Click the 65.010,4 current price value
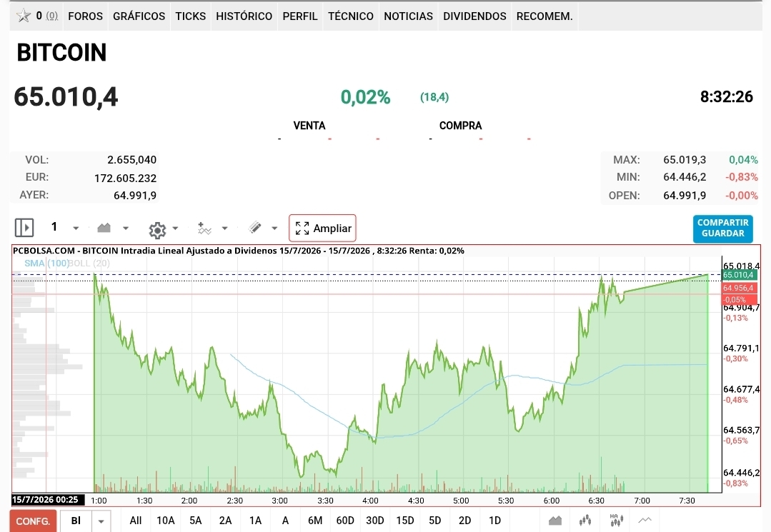Screen dimensions: 771x532 (66, 97)
